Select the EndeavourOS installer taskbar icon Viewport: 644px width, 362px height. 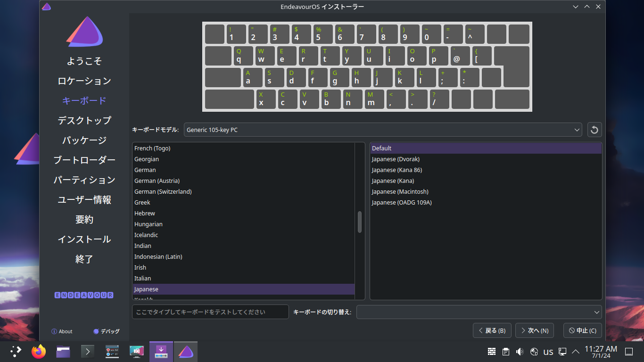[x=186, y=352]
